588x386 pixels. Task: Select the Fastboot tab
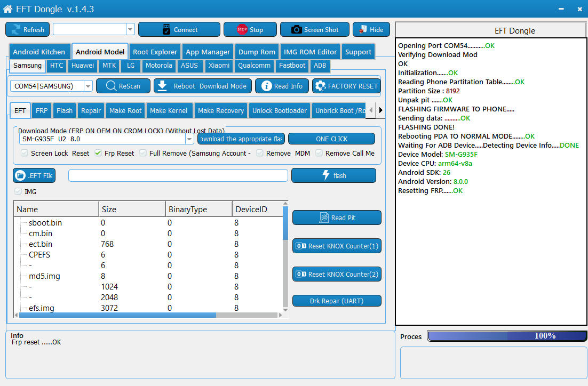[x=292, y=66]
